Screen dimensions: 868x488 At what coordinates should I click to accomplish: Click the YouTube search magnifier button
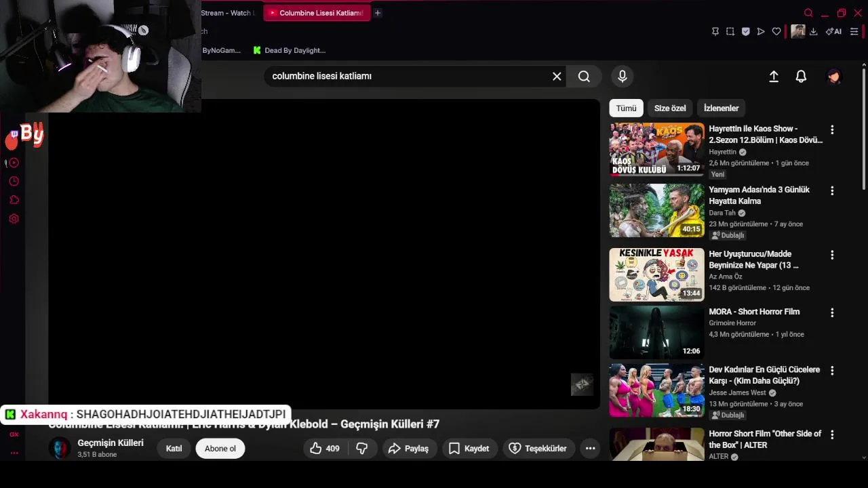pyautogui.click(x=584, y=77)
